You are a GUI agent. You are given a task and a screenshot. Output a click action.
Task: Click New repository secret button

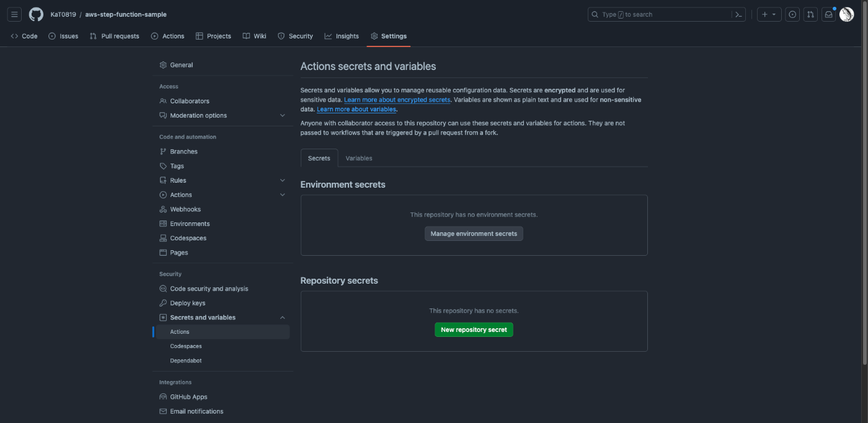click(x=474, y=329)
